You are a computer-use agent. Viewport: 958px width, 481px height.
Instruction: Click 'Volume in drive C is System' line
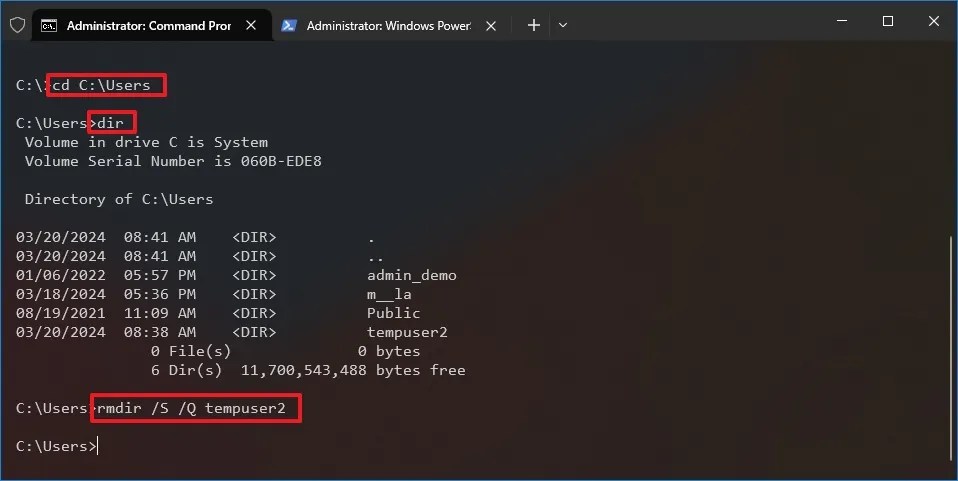(146, 142)
